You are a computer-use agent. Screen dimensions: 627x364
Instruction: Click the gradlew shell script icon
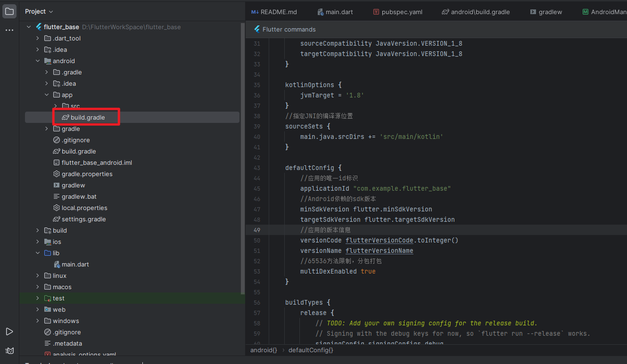57,185
